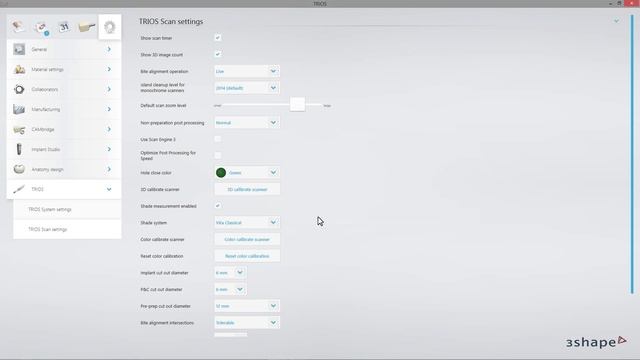Click the Reset color calibration button
Screen dimensions: 640x360
coord(247,256)
